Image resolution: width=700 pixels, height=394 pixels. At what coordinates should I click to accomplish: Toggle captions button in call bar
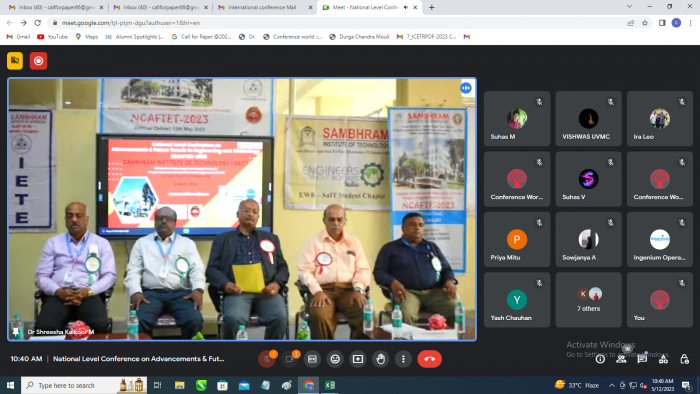(x=312, y=359)
